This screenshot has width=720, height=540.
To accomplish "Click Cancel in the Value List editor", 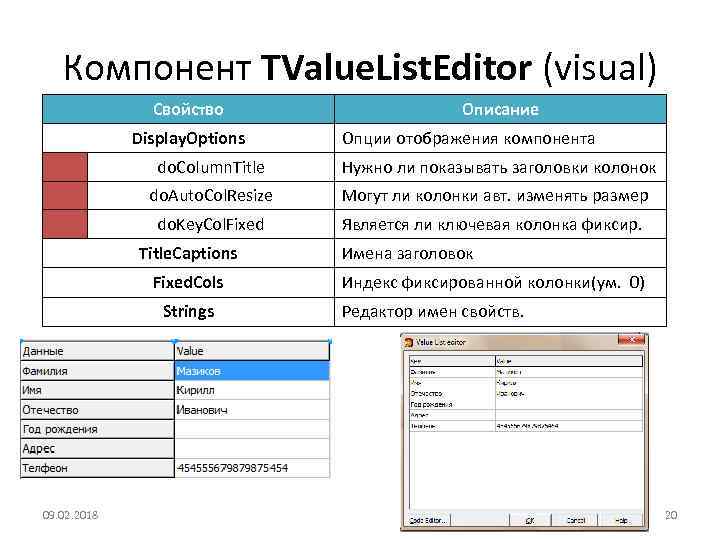I will pyautogui.click(x=575, y=520).
